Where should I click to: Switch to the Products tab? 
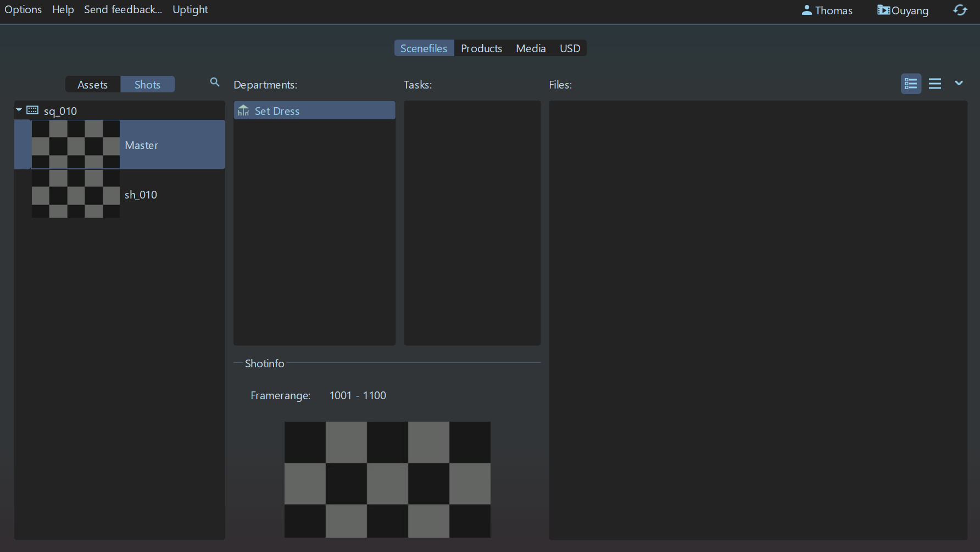coord(481,48)
